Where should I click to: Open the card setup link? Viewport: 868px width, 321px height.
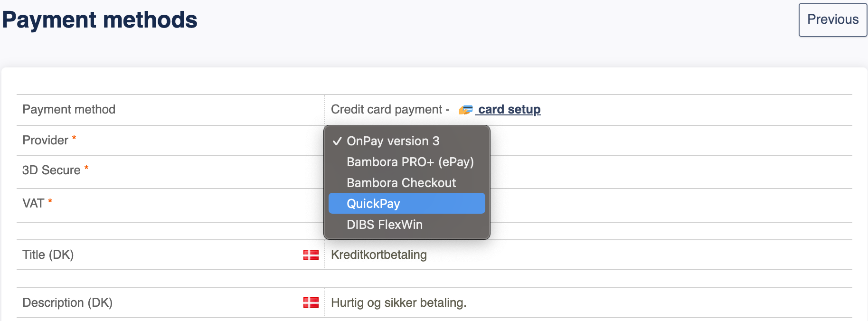509,110
